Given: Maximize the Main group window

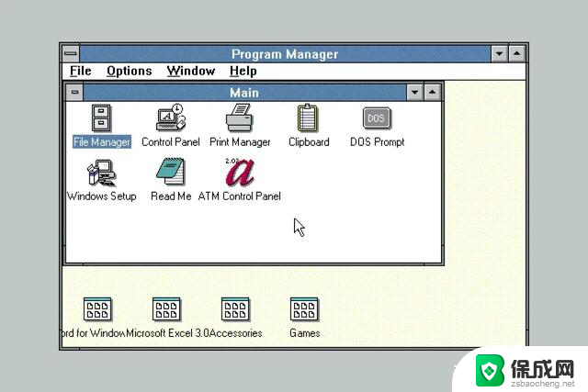Looking at the screenshot, I should (433, 92).
